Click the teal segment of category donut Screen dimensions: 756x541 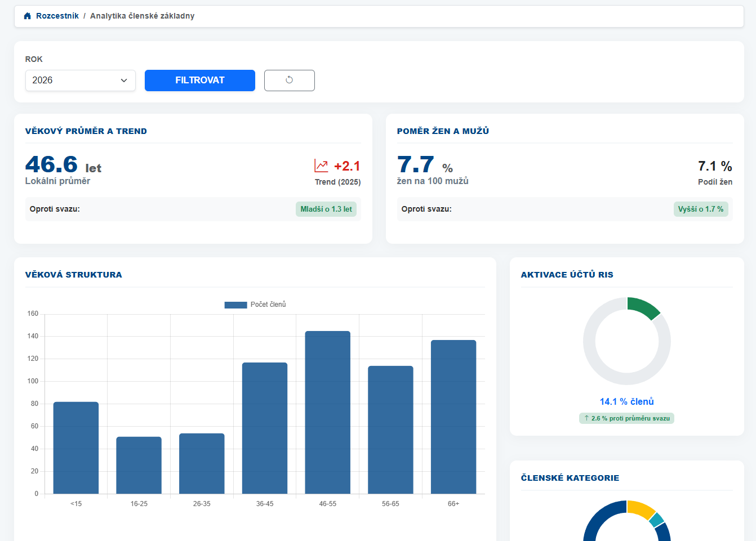pyautogui.click(x=656, y=520)
